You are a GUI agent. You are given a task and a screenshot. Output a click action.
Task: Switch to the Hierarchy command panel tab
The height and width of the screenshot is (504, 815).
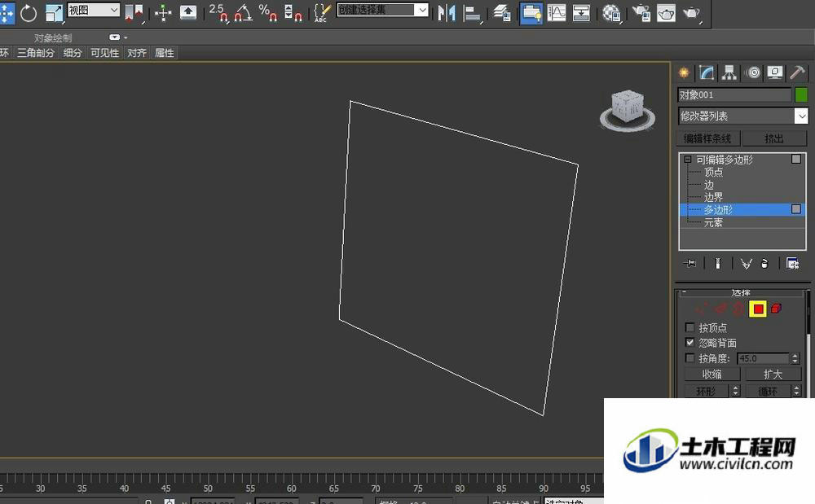(x=729, y=72)
